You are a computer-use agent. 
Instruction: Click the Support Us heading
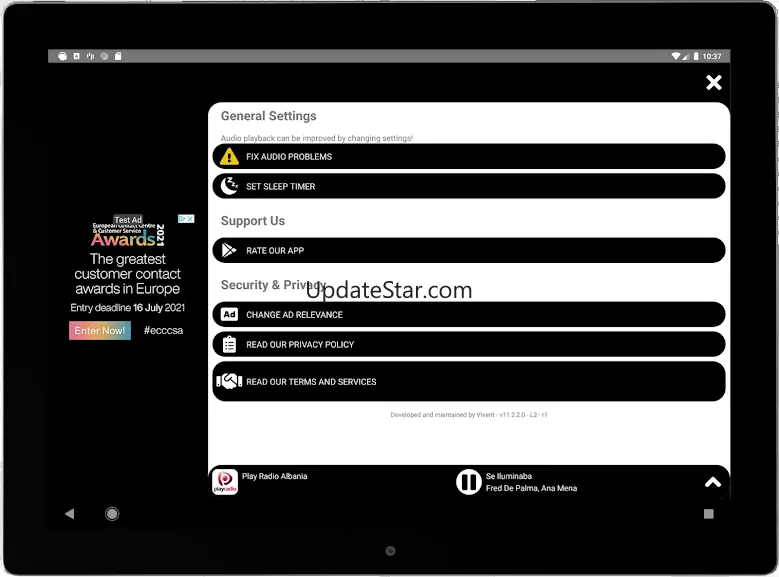[253, 221]
